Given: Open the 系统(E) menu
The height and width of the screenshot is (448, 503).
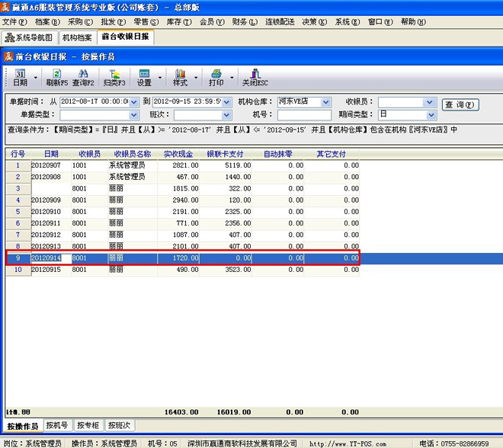Looking at the screenshot, I should pyautogui.click(x=348, y=22).
